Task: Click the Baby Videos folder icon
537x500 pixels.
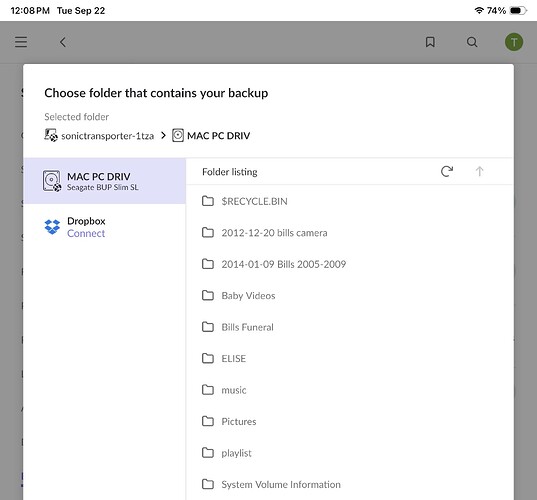Action: pyautogui.click(x=208, y=295)
